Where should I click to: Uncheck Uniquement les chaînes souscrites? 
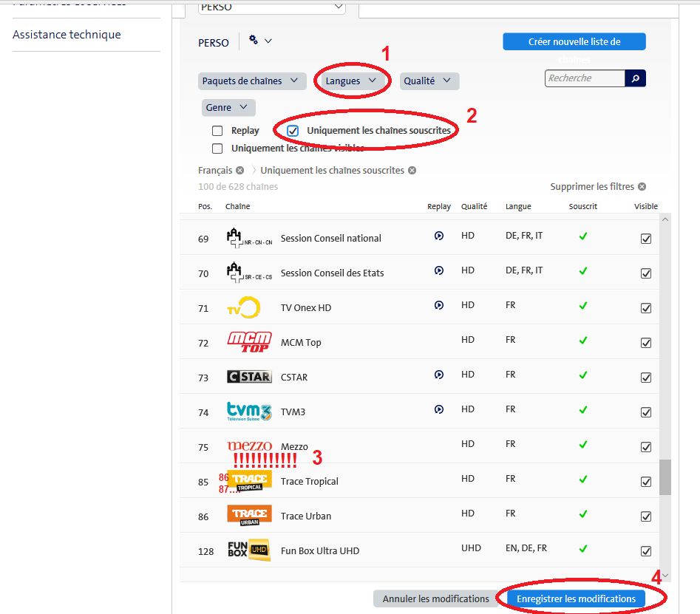click(x=293, y=131)
